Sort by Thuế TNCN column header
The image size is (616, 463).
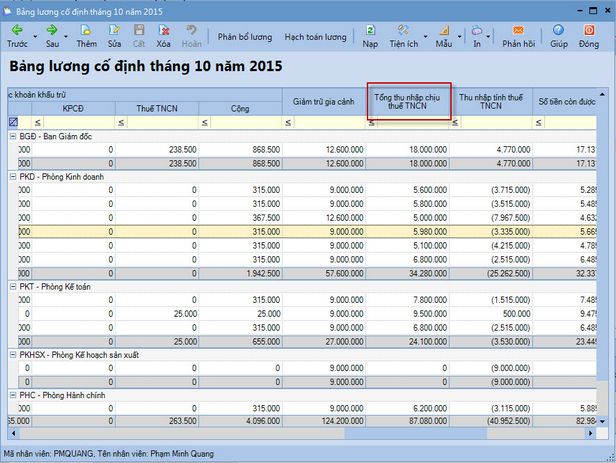[x=157, y=108]
